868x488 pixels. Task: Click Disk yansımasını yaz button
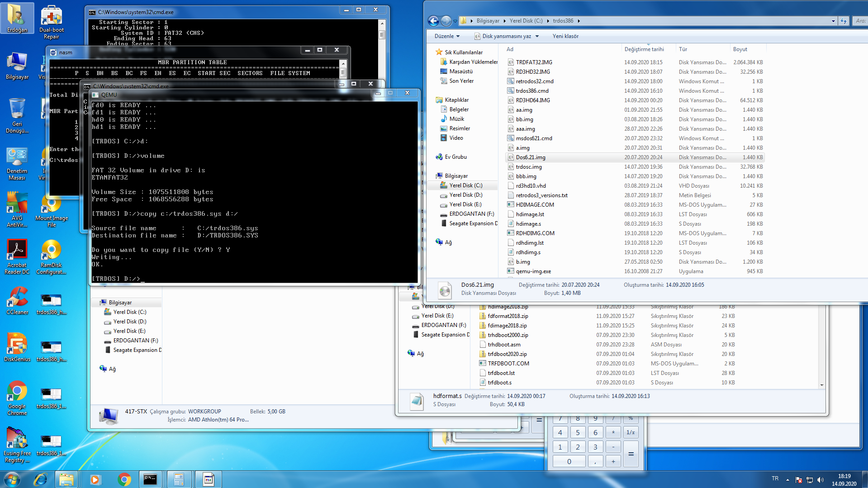tap(502, 36)
